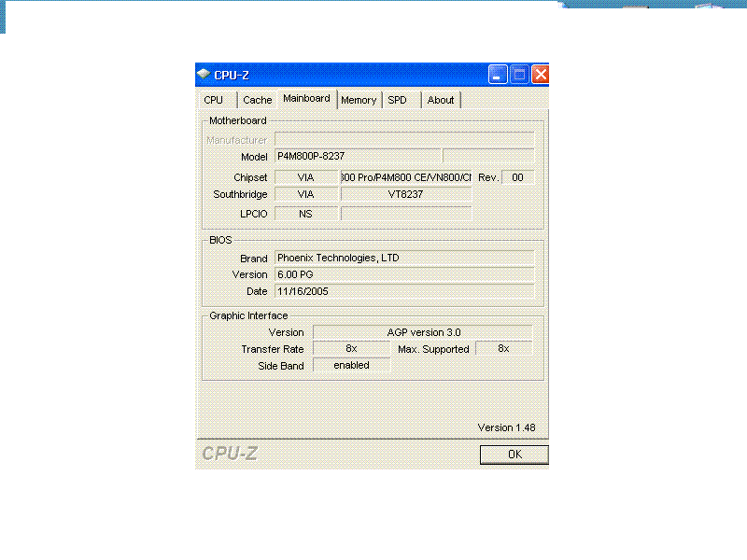The image size is (747, 560).
Task: Click the Transfer Rate label
Action: [273, 349]
